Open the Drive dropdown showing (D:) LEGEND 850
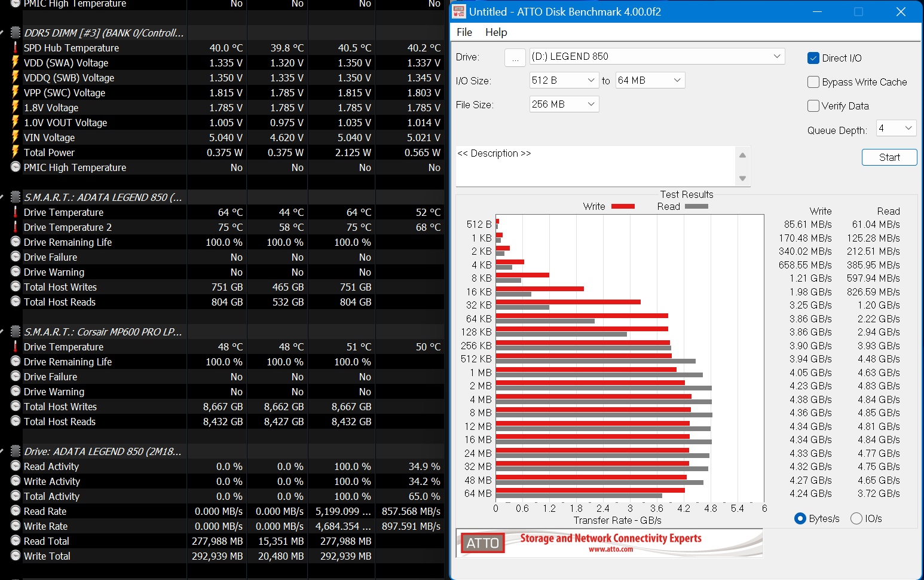Screen dimensions: 924x580 (x=657, y=56)
